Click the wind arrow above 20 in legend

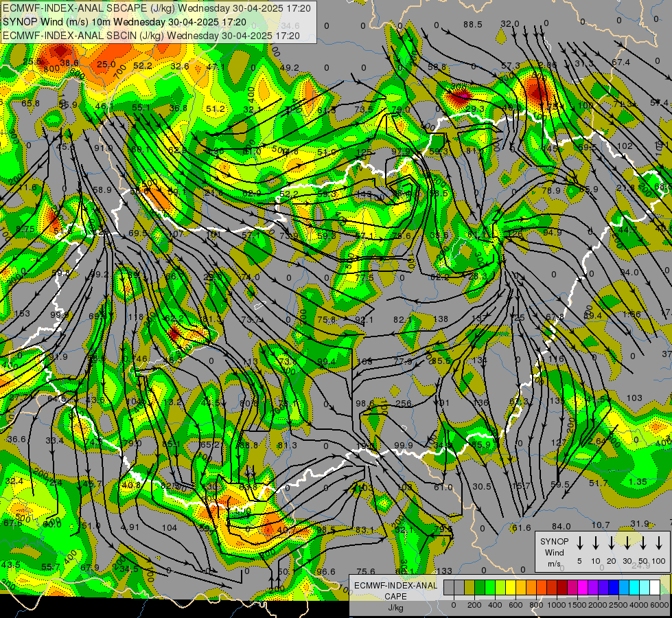pyautogui.click(x=612, y=543)
